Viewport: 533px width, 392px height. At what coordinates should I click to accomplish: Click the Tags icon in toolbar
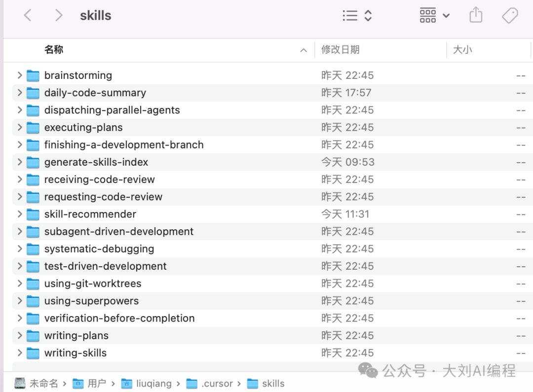pos(510,16)
